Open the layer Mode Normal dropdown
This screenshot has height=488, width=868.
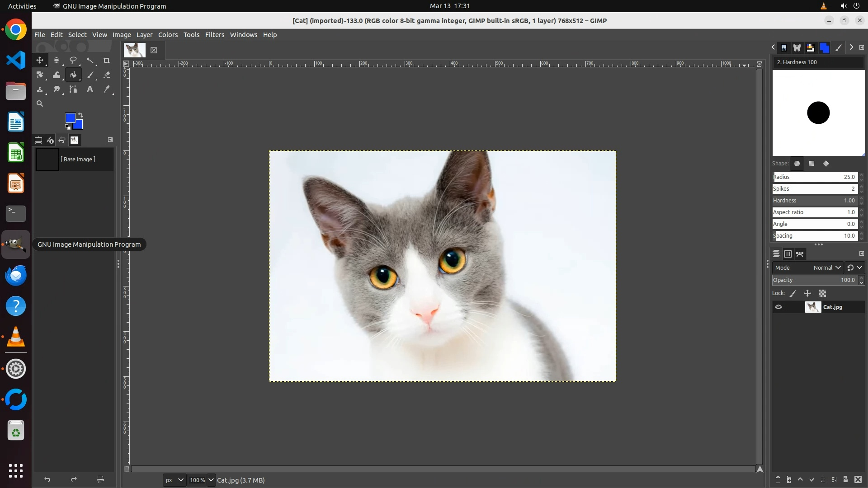tap(827, 268)
